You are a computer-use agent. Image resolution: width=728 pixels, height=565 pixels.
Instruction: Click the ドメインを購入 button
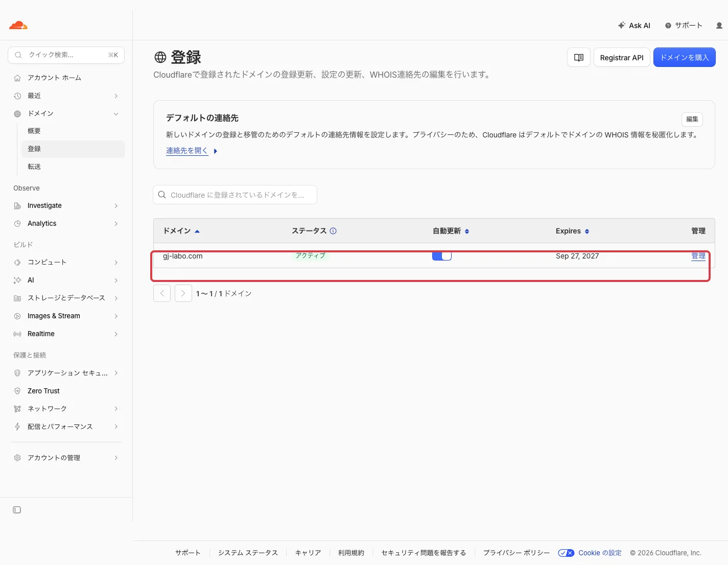(685, 57)
